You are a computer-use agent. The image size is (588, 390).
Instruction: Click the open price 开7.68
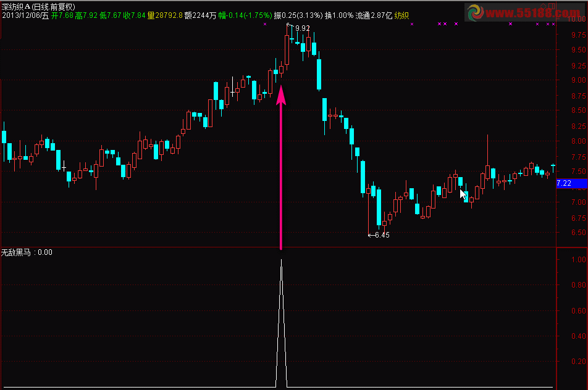(x=62, y=15)
